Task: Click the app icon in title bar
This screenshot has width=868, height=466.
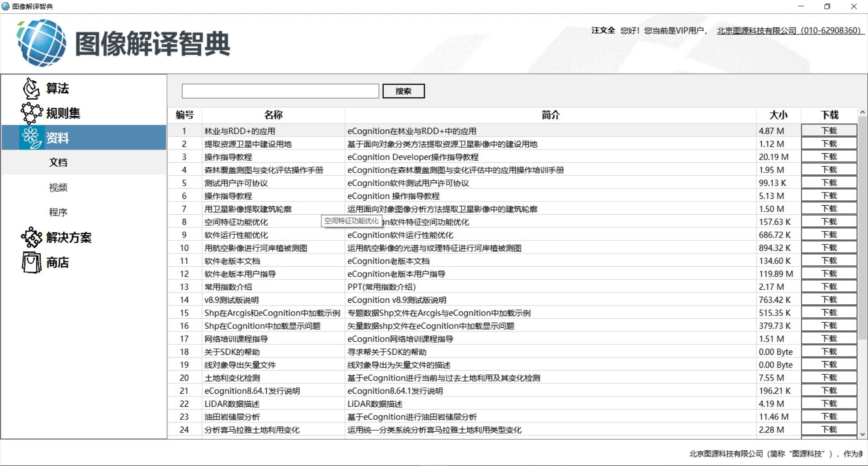Action: 6,6
